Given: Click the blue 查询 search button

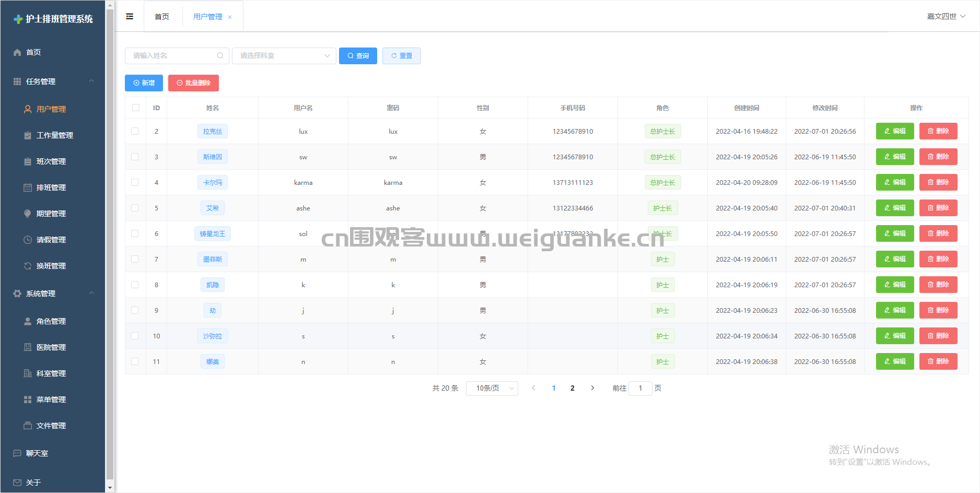Looking at the screenshot, I should click(358, 55).
